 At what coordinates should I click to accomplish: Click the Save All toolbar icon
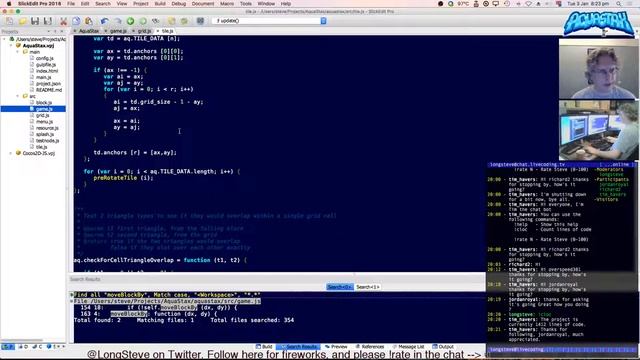click(48, 21)
